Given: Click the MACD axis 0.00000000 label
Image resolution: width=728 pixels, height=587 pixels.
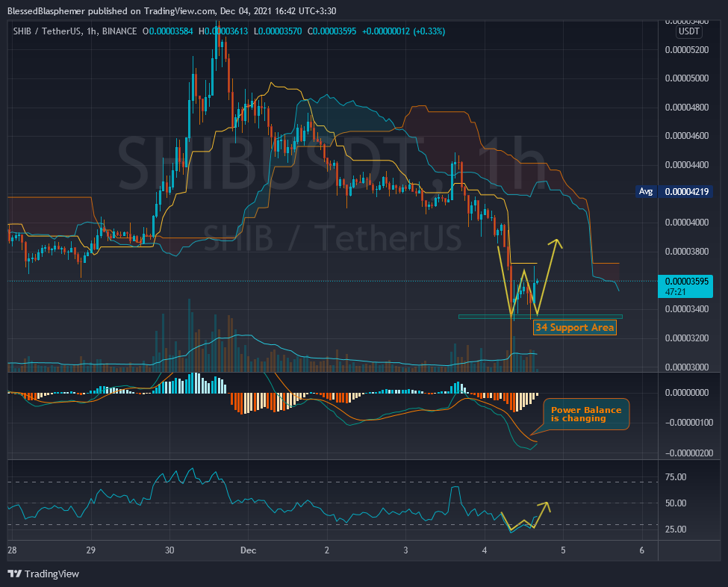Looking at the screenshot, I should (687, 393).
